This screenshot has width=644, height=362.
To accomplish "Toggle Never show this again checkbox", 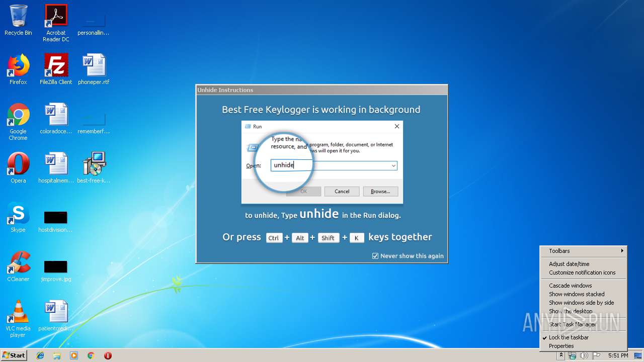I will pyautogui.click(x=375, y=256).
